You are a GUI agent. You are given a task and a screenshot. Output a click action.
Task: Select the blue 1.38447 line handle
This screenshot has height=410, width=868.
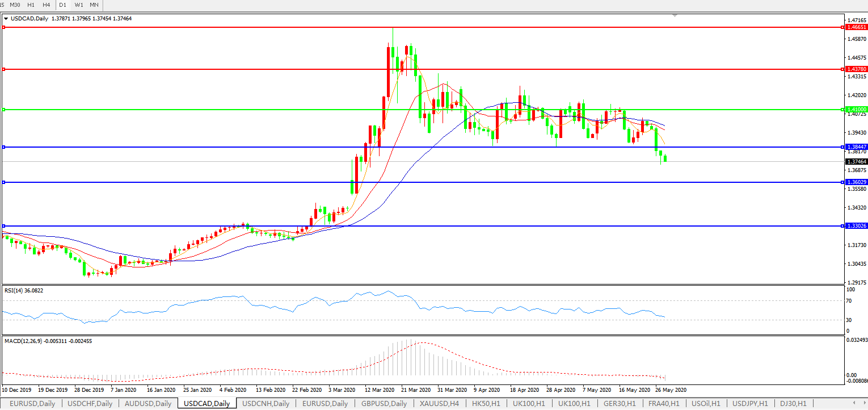(4, 147)
